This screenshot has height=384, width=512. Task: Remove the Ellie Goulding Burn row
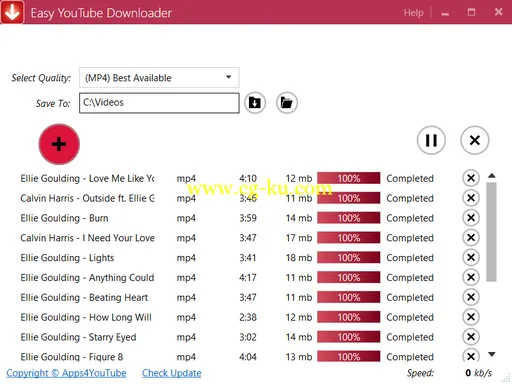point(471,218)
